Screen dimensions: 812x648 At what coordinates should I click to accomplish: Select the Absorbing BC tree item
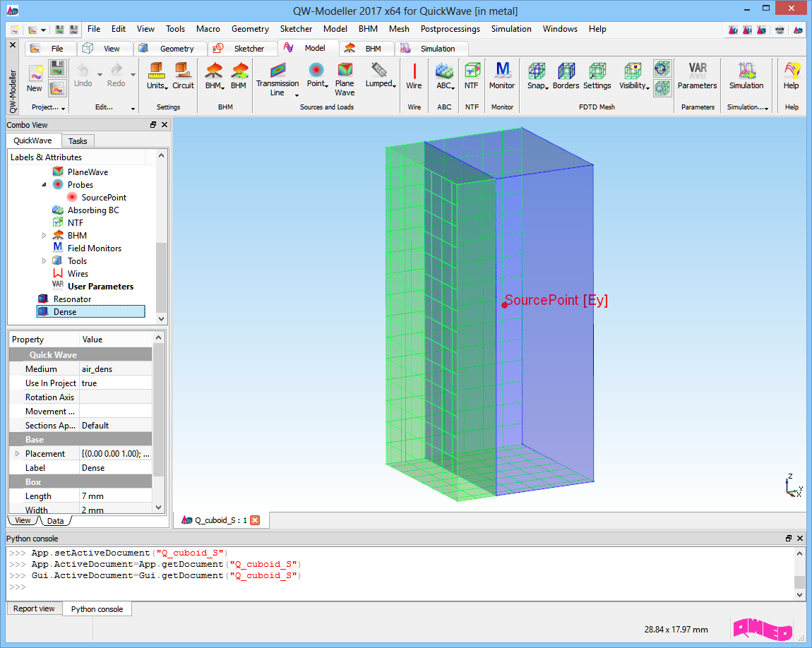(x=93, y=210)
